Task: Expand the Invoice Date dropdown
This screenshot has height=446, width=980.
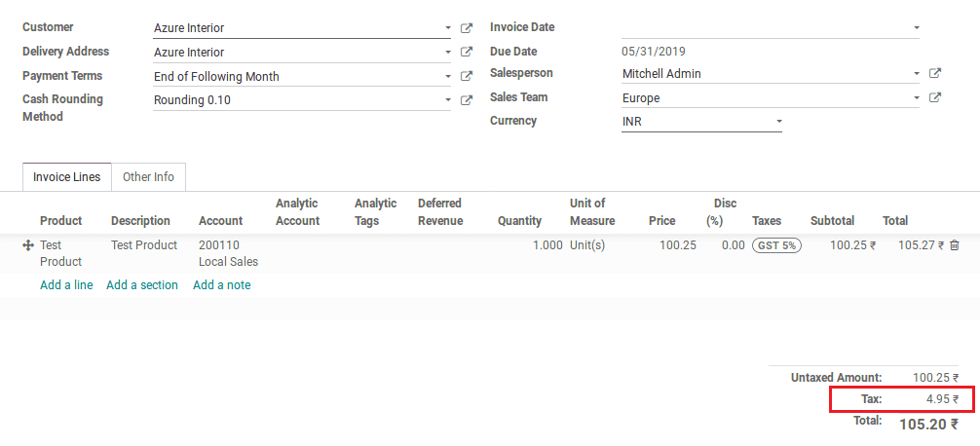Action: [916, 28]
